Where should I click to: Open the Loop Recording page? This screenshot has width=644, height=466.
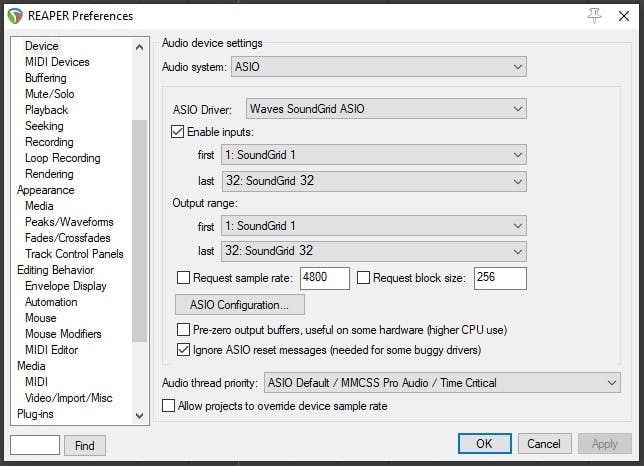coord(63,158)
